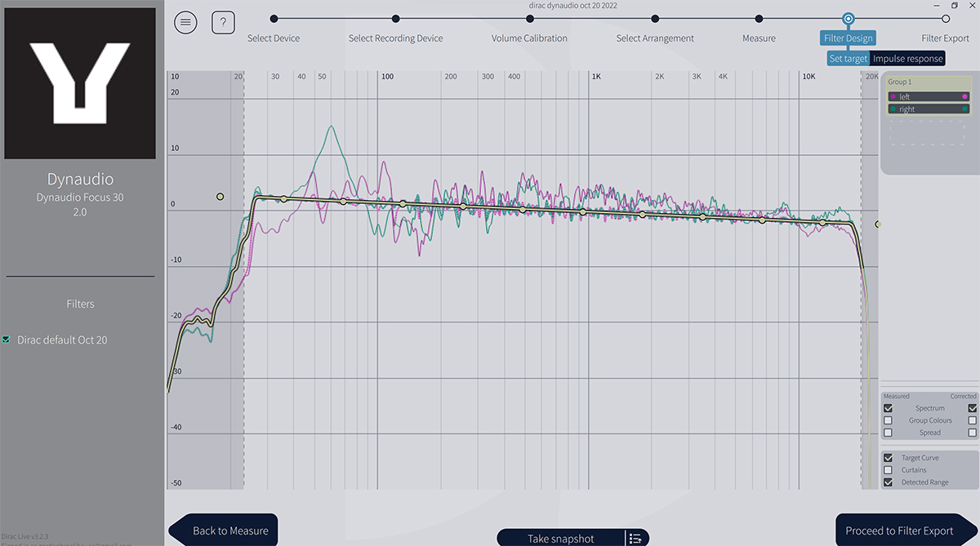Viewport: 980px width, 546px height.
Task: Go to the Volume Calibration step
Action: pyautogui.click(x=529, y=38)
